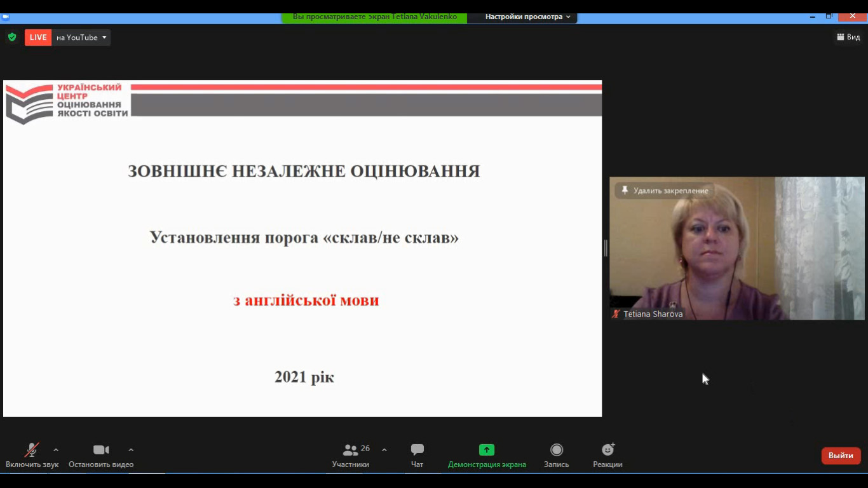868x488 pixels.
Task: Start recording with Запись button
Action: pos(557,456)
